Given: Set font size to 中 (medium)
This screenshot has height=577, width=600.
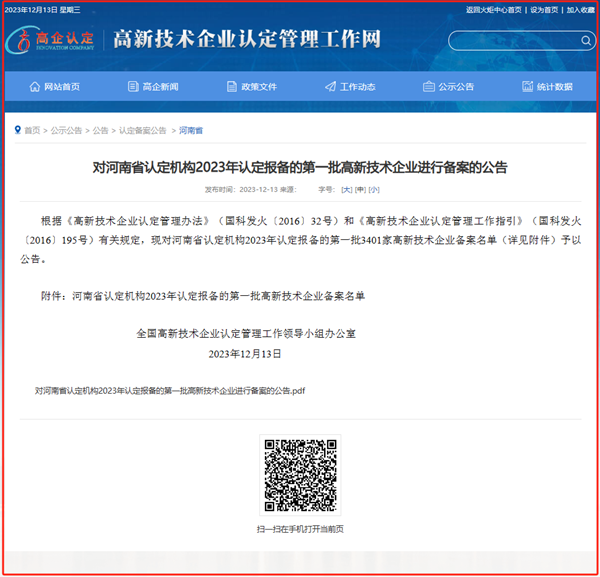Looking at the screenshot, I should [x=361, y=189].
